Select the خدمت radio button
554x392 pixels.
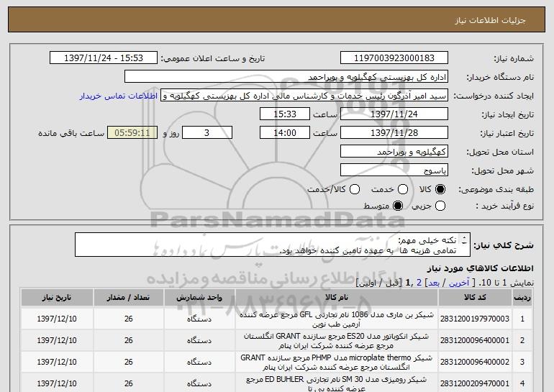tap(403, 189)
